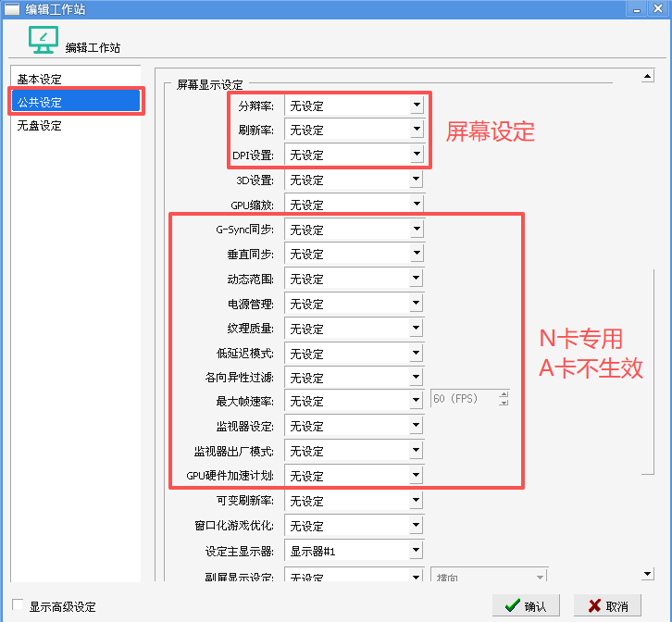Open the 低延迟模式 dropdown
672x622 pixels.
354,354
